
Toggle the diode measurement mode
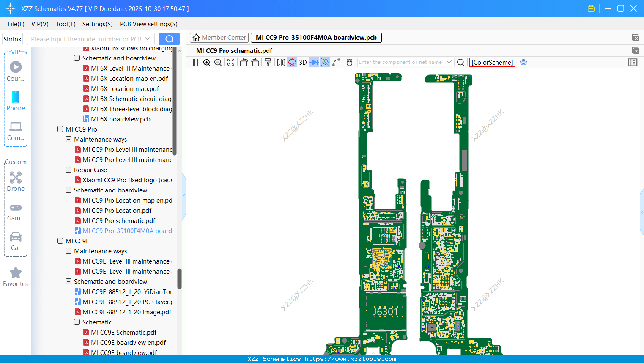pyautogui.click(x=314, y=62)
